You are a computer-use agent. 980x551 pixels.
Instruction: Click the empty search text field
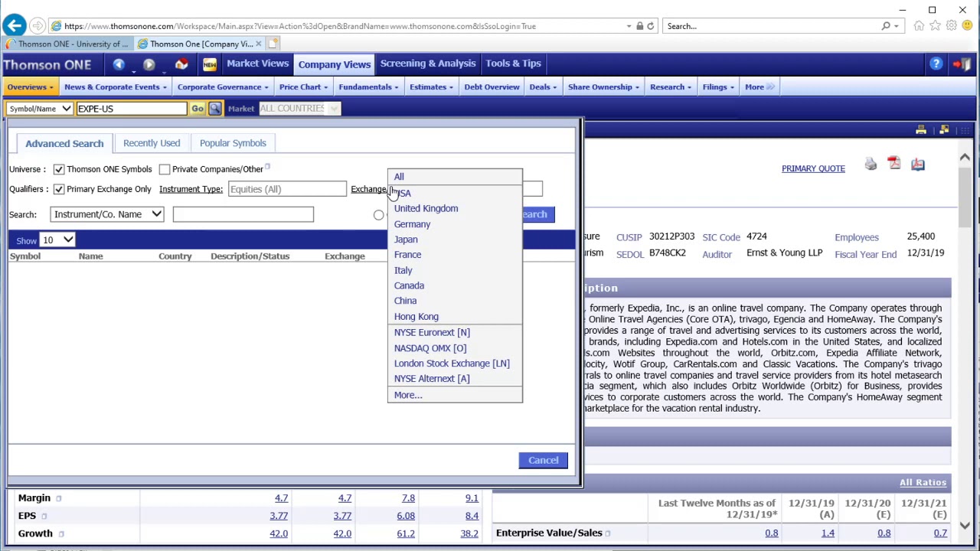pos(243,214)
